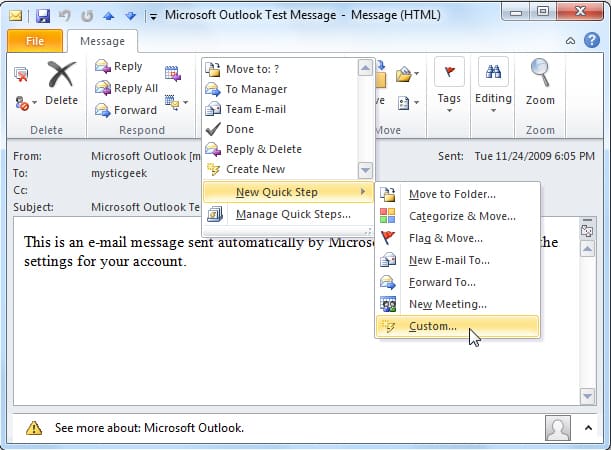
Task: Choose Custom... quick step option
Action: pyautogui.click(x=457, y=326)
